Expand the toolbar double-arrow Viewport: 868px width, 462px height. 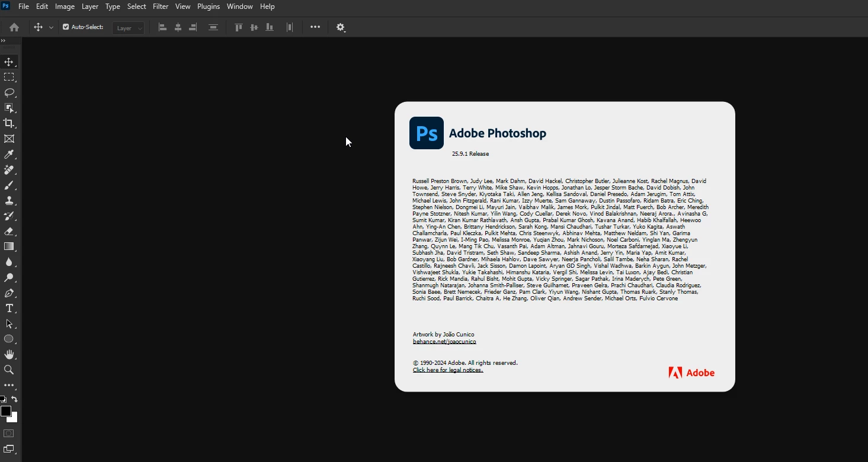[x=3, y=41]
